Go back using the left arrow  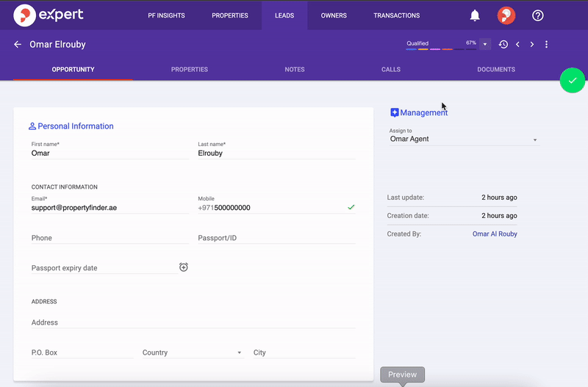point(18,44)
